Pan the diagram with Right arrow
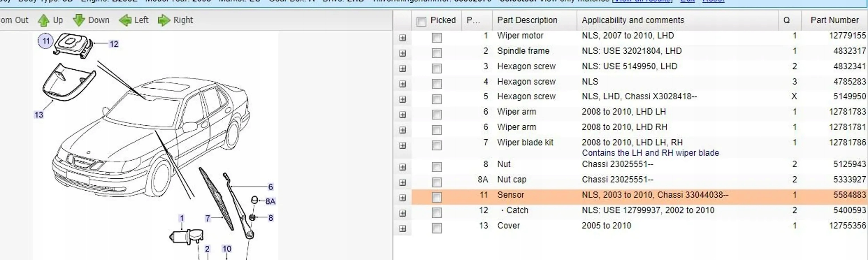 point(164,20)
